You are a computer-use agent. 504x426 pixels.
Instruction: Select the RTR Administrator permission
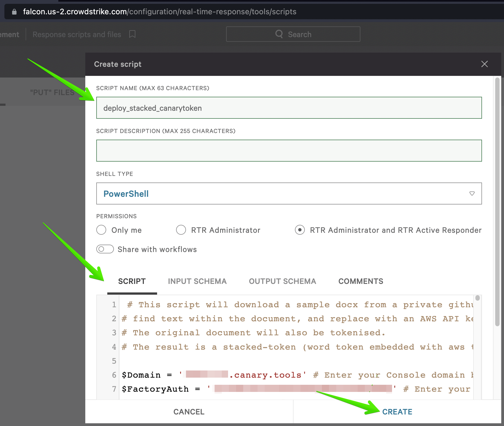pos(181,230)
